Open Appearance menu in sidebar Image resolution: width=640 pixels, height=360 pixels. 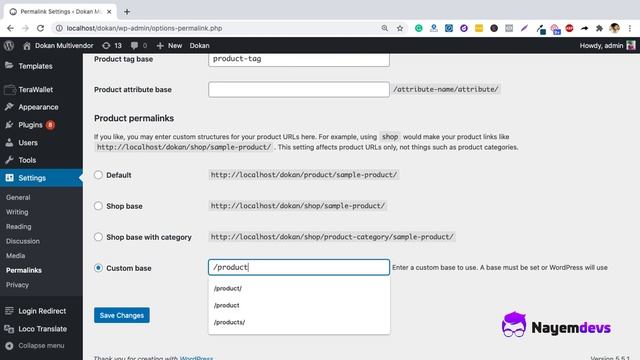(x=38, y=107)
